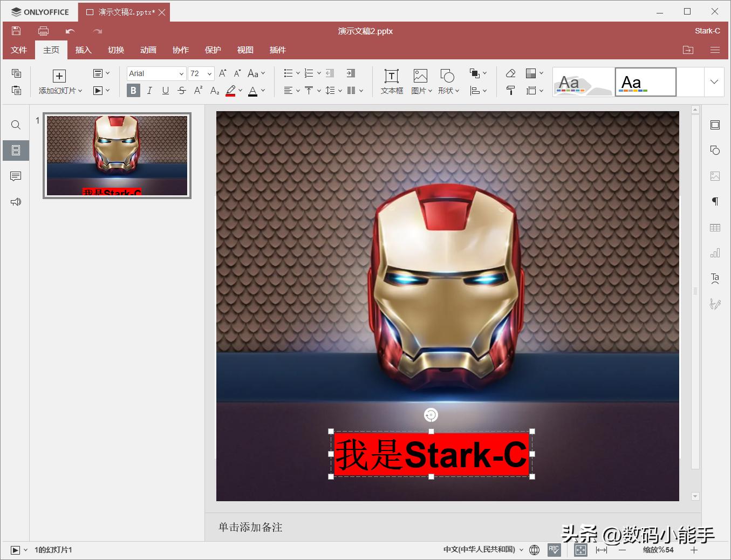The height and width of the screenshot is (560, 731).
Task: Switch to the 插入 (Insert) tab
Action: 83,50
